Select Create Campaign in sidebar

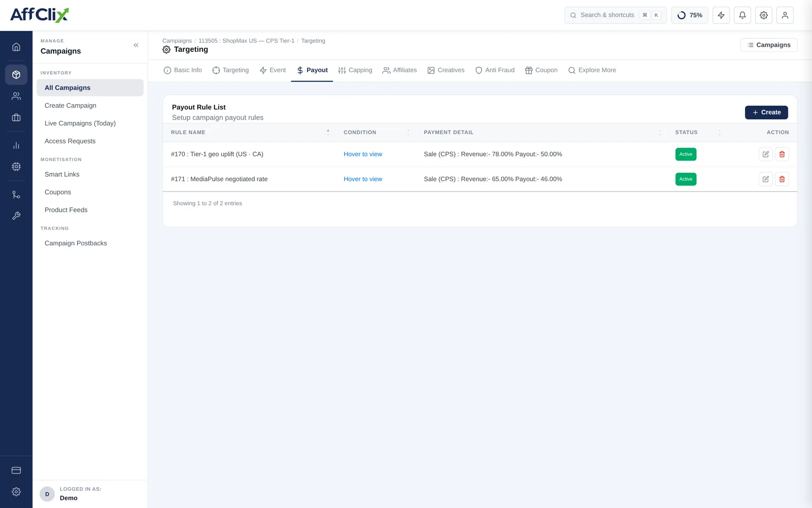click(x=71, y=106)
